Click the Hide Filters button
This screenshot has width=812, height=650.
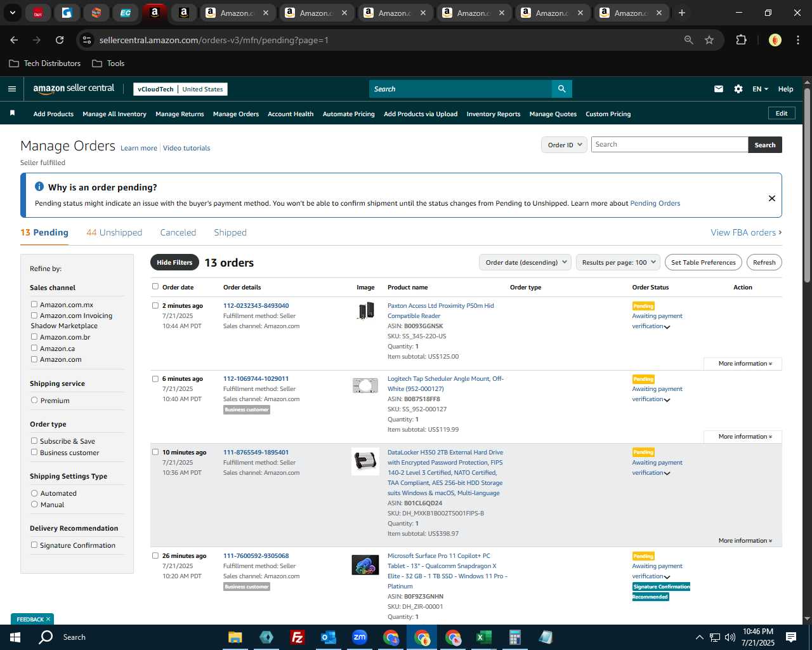coord(174,262)
